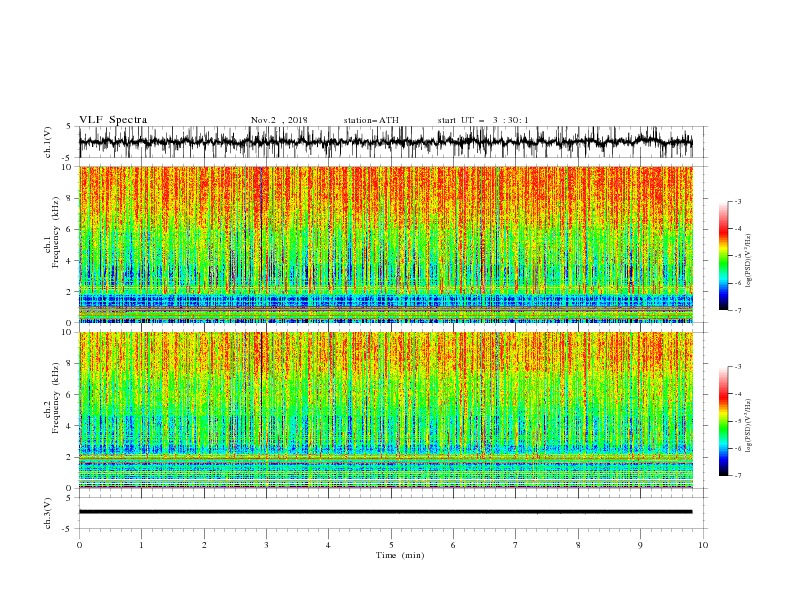This screenshot has width=792, height=612.
Task: Click the ch.1 spectrogram image
Action: [x=385, y=244]
